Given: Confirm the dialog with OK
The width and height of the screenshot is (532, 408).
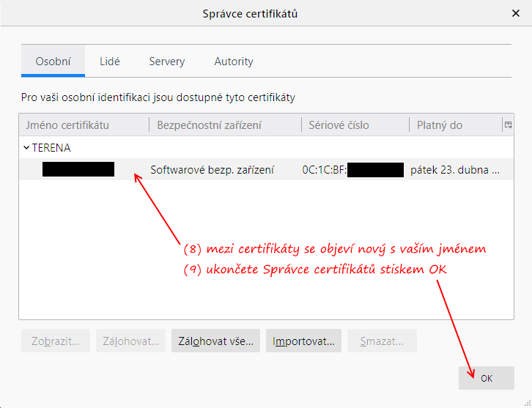Looking at the screenshot, I should [x=486, y=378].
